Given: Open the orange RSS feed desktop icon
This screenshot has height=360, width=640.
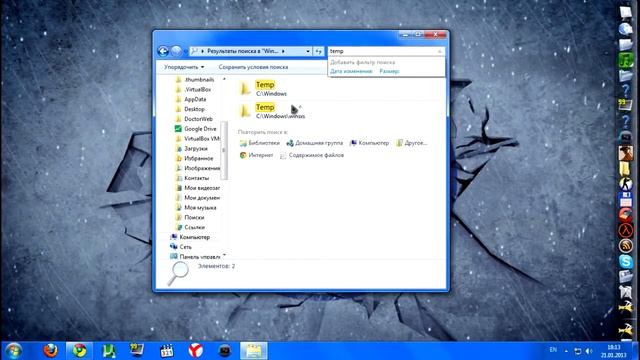Looking at the screenshot, I should 626,245.
